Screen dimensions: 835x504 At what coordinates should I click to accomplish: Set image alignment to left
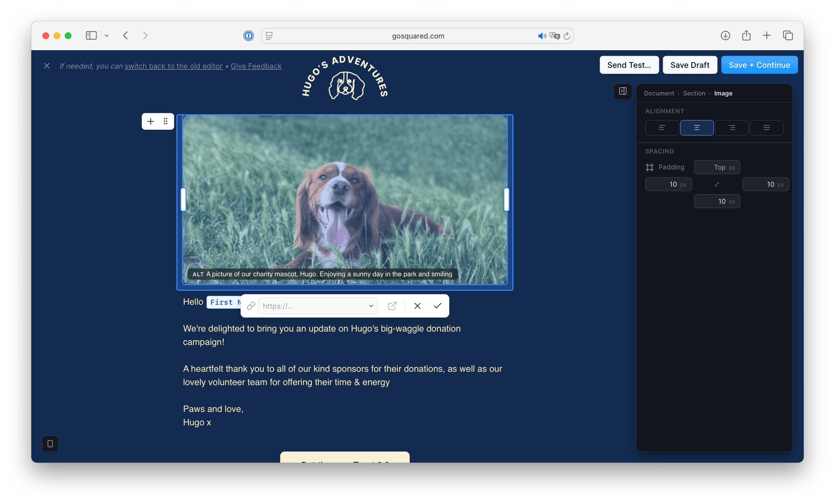tap(661, 128)
